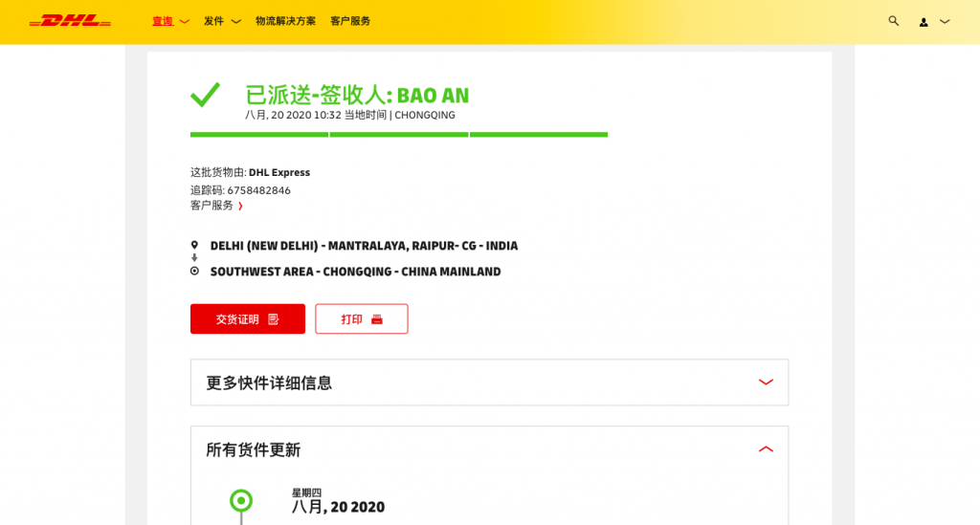Screen dimensions: 980x525
Task: Click the 星期四 day label
Action: point(306,492)
